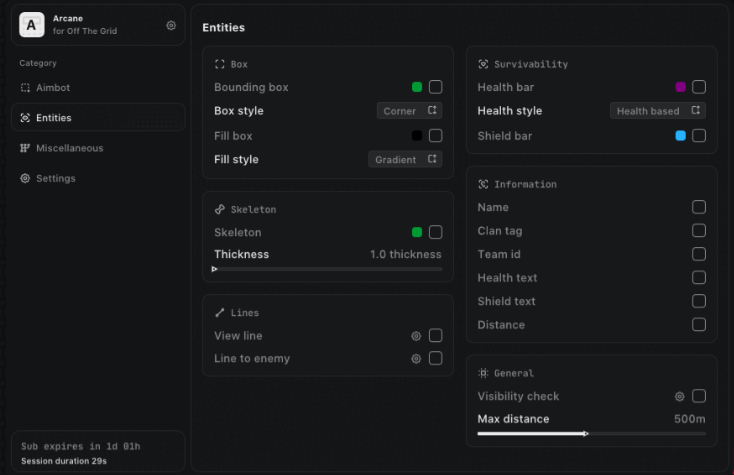The height and width of the screenshot is (475, 734).
Task: Open Visibility check settings gear
Action: point(680,396)
